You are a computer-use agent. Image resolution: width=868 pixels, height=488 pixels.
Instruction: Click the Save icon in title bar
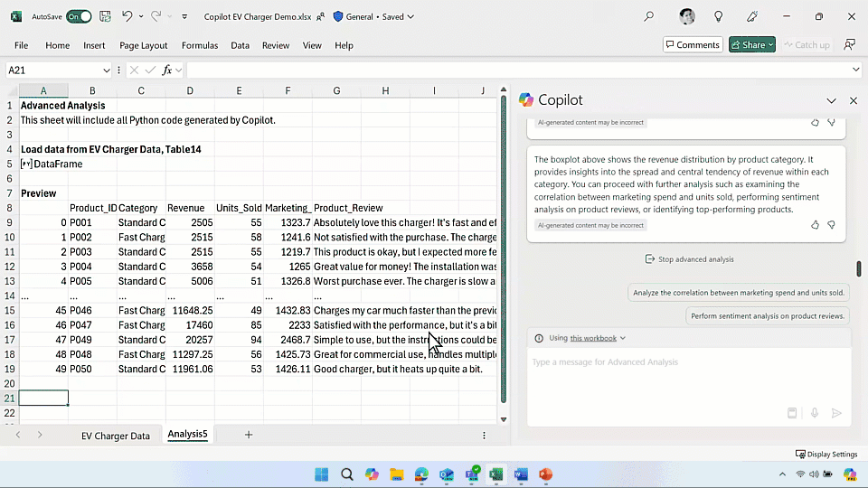[x=106, y=16]
